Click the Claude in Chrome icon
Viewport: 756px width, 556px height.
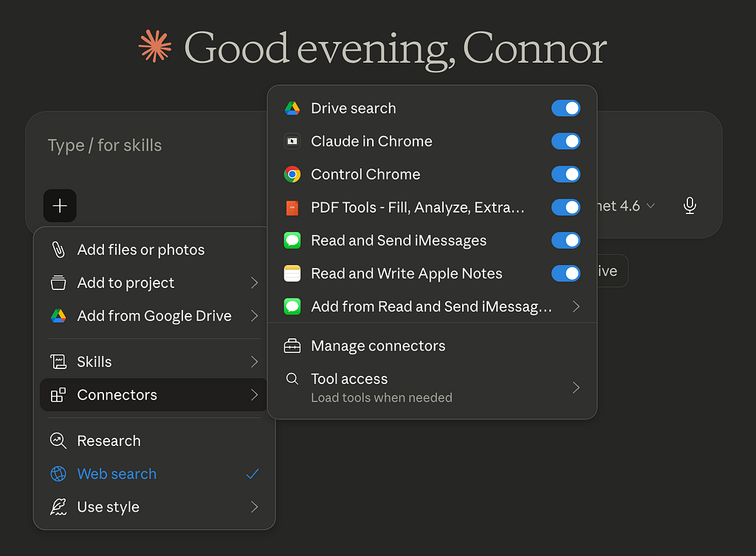pos(292,141)
